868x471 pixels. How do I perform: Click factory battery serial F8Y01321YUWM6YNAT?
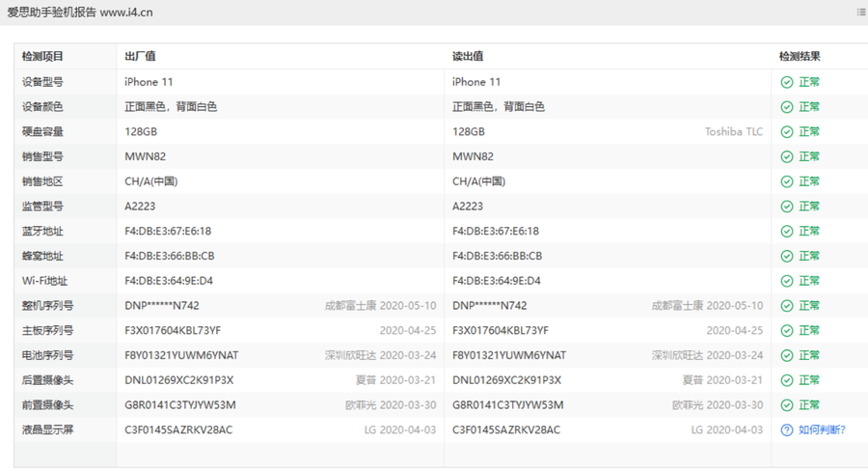tap(181, 355)
